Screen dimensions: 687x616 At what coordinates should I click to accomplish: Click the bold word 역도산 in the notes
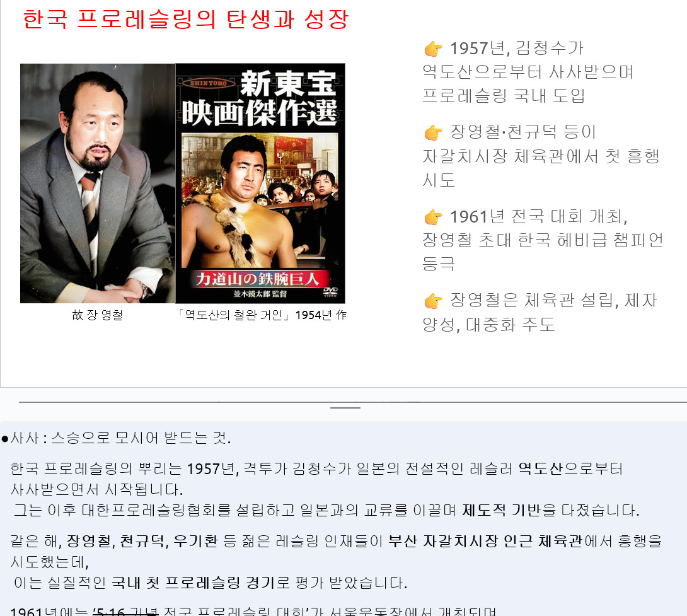tap(540, 469)
